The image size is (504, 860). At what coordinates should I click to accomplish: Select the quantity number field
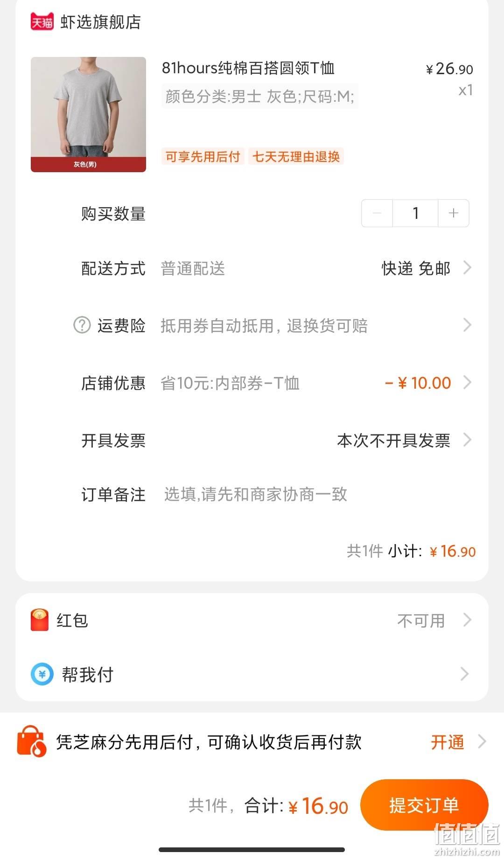pyautogui.click(x=415, y=213)
